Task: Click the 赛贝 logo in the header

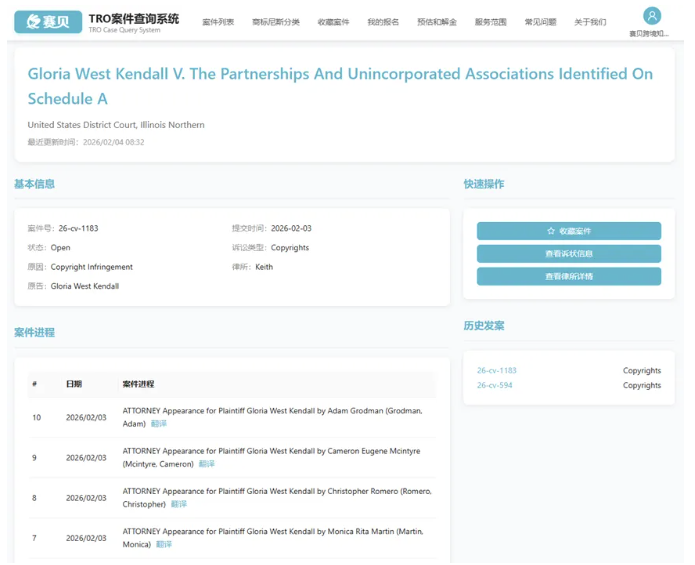Action: tap(48, 21)
